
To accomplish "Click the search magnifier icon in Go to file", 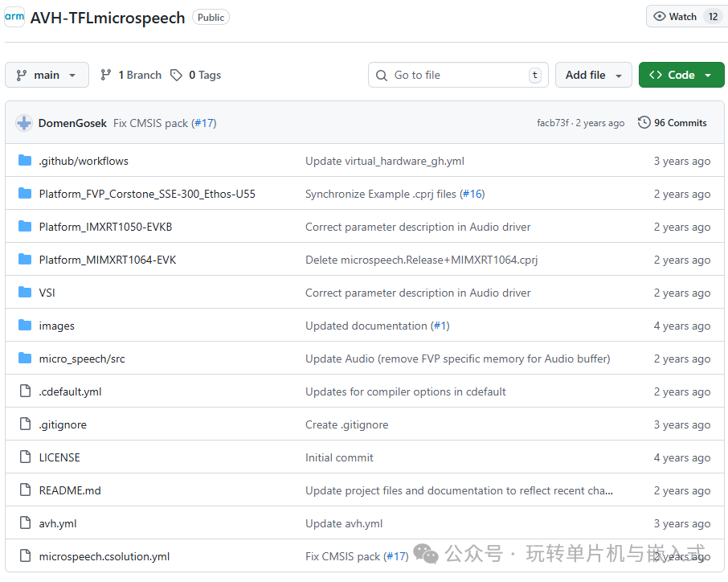I will (381, 76).
